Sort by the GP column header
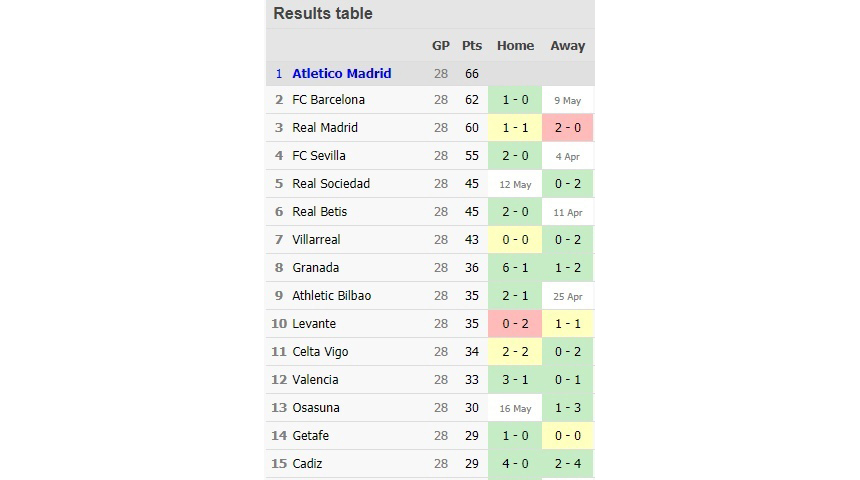 (x=440, y=46)
